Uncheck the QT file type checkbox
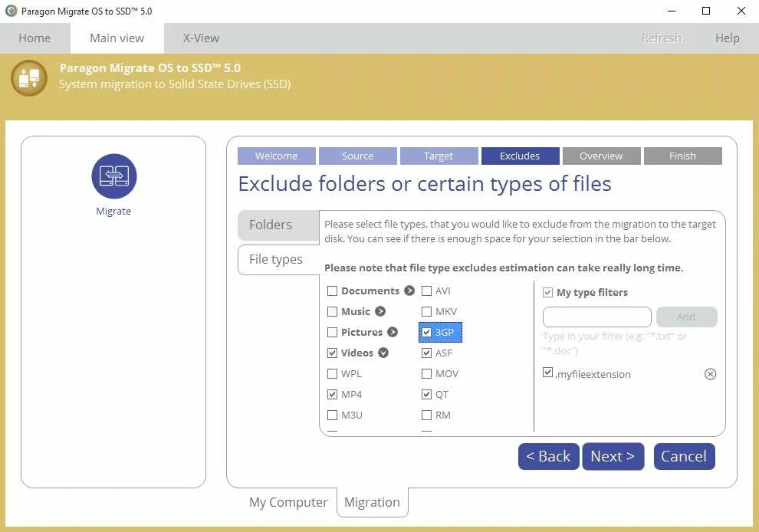 point(426,395)
